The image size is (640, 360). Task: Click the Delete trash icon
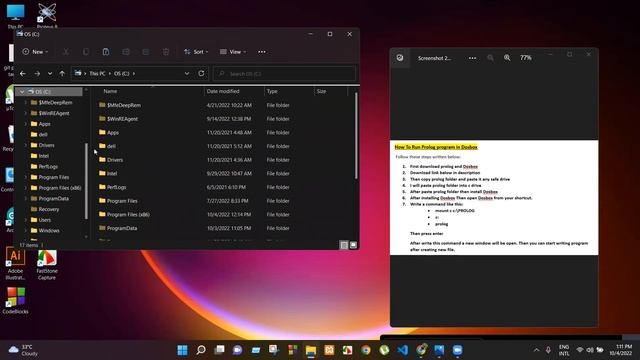pos(166,52)
